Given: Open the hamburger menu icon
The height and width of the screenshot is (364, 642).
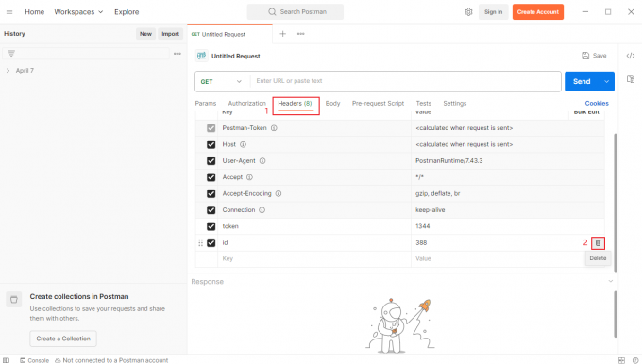Looking at the screenshot, I should (x=9, y=12).
